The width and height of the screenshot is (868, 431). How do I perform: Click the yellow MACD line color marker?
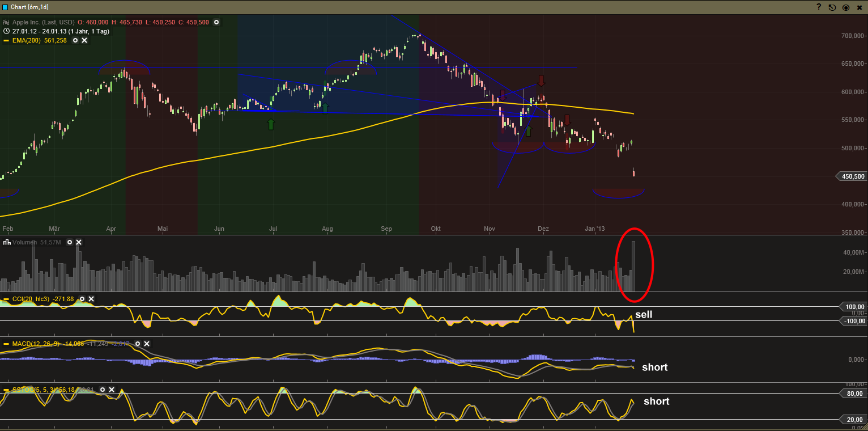click(6, 344)
